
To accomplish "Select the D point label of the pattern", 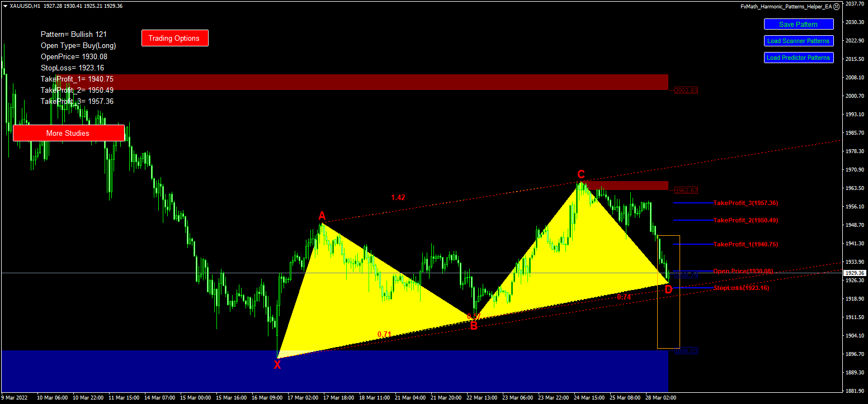I will pyautogui.click(x=668, y=289).
